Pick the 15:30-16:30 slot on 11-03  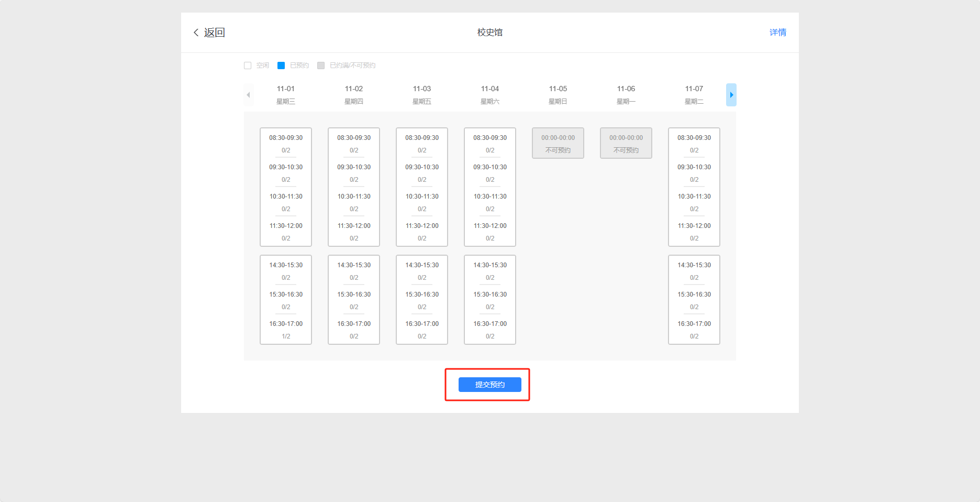point(422,300)
